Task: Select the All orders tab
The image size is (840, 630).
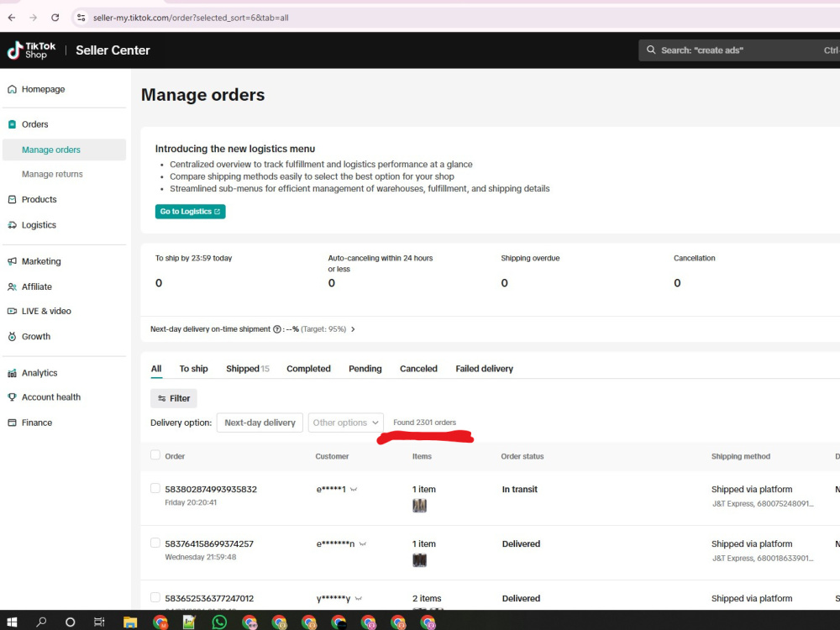Action: click(x=156, y=369)
